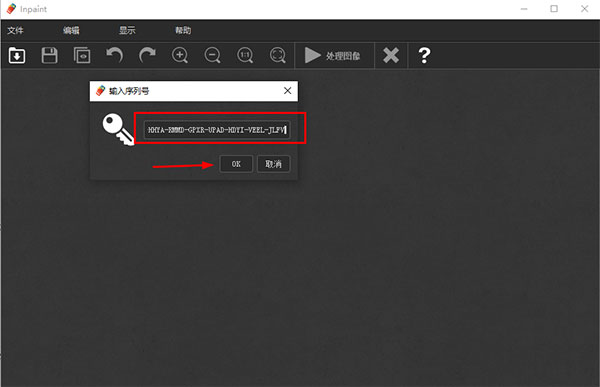Screen dimensions: 600x387
Task: Open the 显示 (View) menu
Action: 127,30
